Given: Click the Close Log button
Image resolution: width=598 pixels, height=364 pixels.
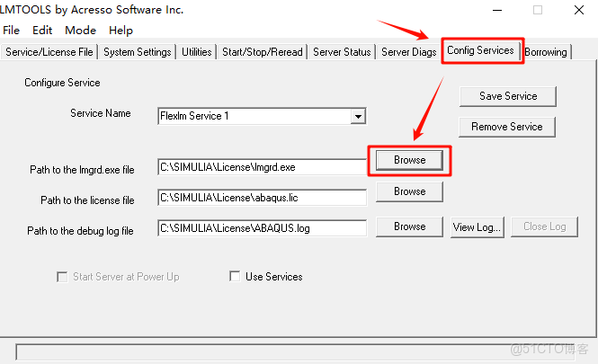Looking at the screenshot, I should (545, 226).
